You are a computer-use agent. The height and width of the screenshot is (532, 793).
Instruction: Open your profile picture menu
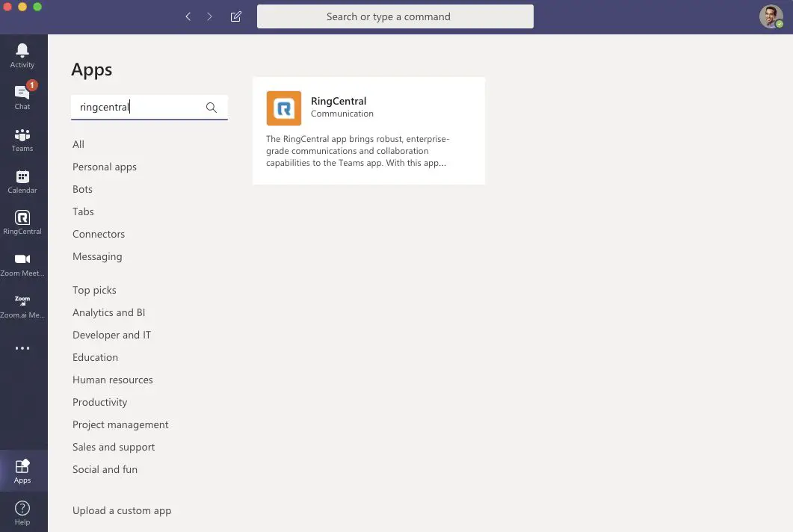771,16
